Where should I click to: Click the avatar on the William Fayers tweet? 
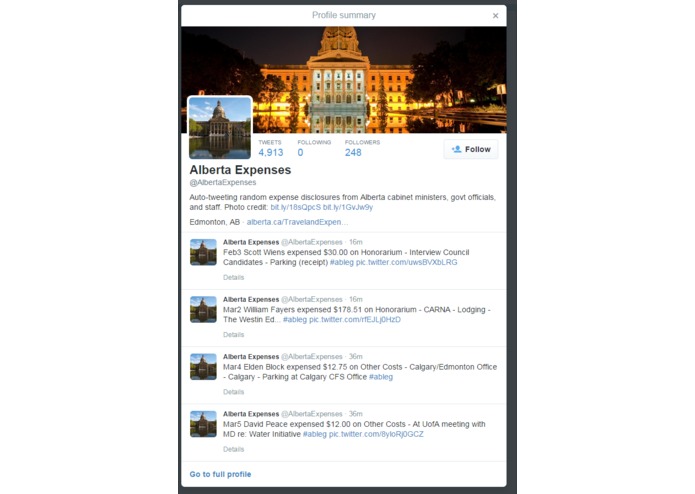click(x=203, y=309)
